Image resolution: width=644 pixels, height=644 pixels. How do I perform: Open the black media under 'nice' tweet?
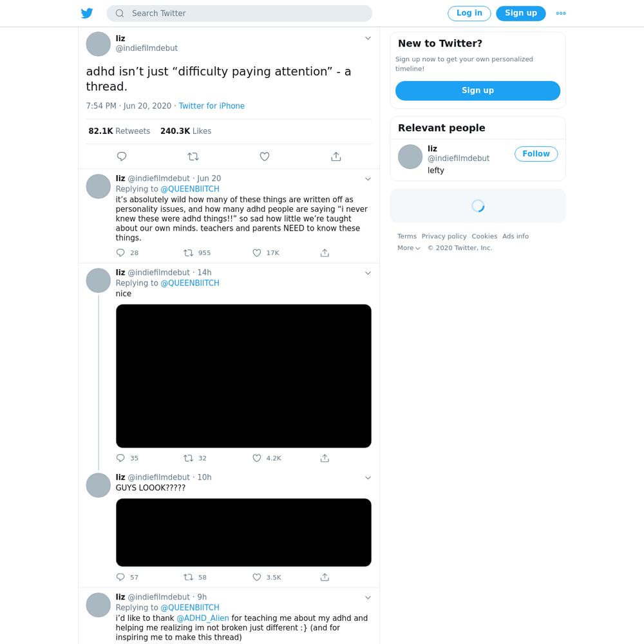[243, 376]
